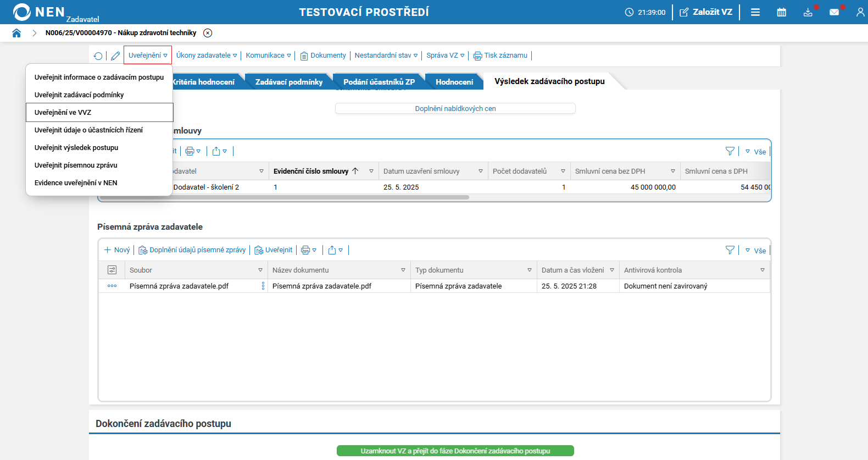
Task: Click Uzamknout VZ a přejít do fáze button
Action: point(455,451)
